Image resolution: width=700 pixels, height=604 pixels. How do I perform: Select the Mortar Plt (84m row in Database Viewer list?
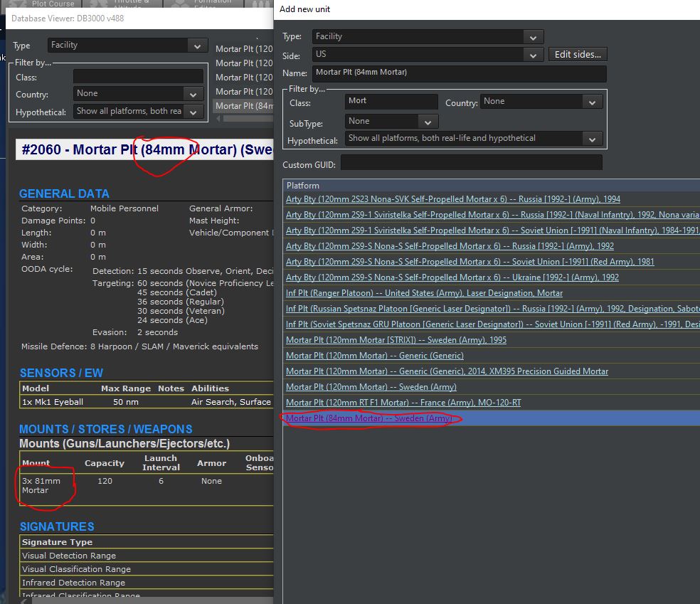[x=244, y=106]
